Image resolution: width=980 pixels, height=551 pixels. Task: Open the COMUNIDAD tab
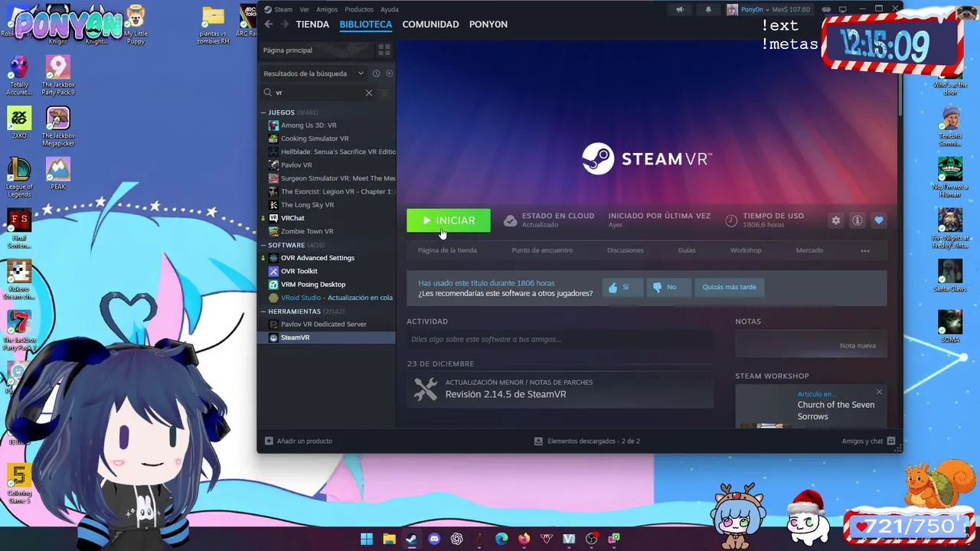430,24
